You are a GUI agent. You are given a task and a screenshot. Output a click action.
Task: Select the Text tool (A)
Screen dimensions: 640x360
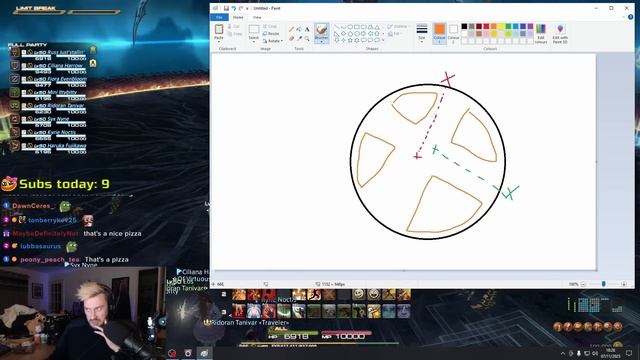307,29
